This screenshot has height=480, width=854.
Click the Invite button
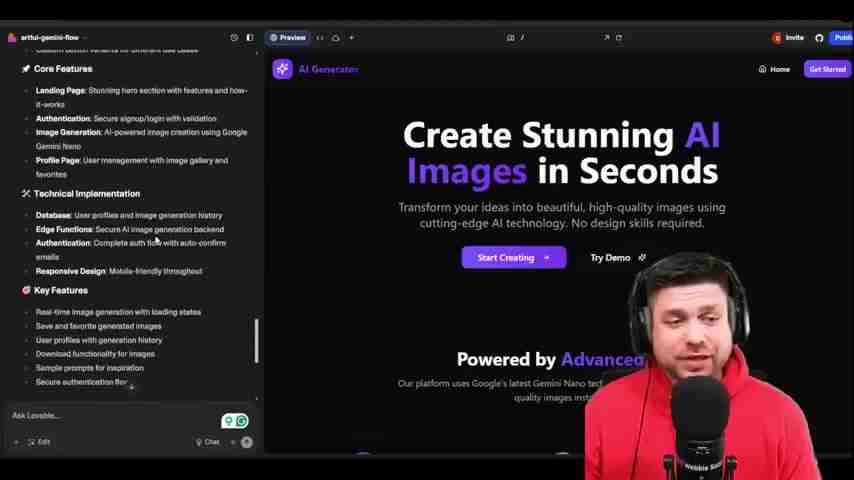tap(788, 38)
